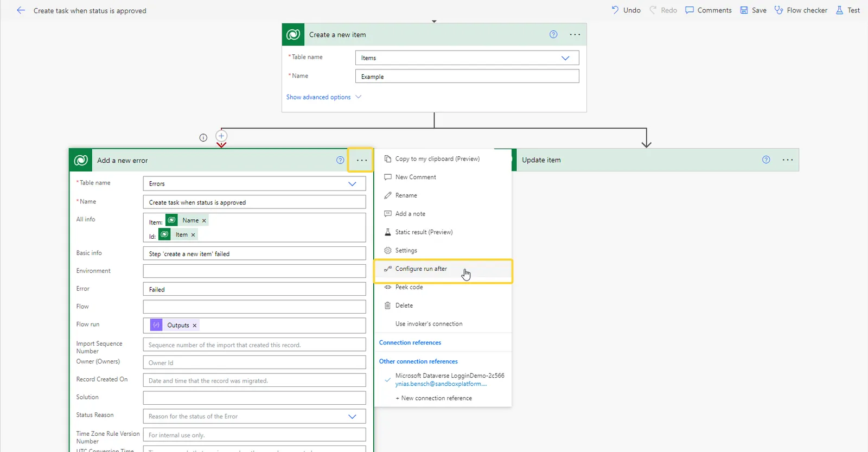This screenshot has height=452, width=868.
Task: Click the back arrow next to flow title
Action: pyautogui.click(x=21, y=10)
